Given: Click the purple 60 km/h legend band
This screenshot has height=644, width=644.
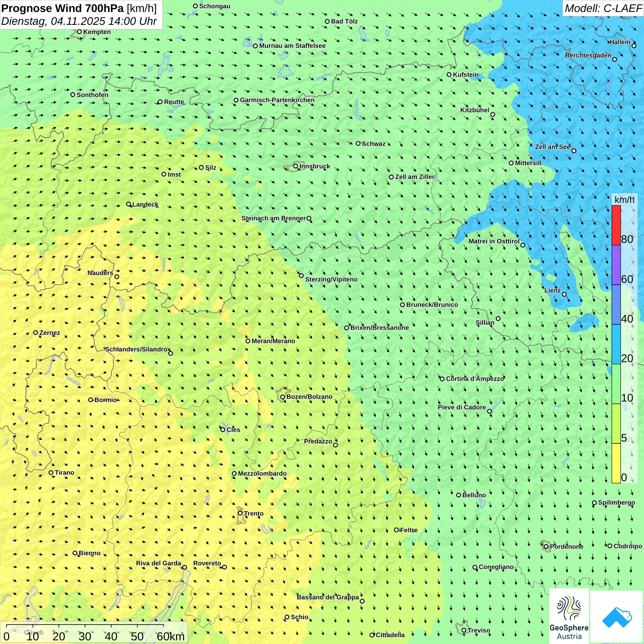Looking at the screenshot, I should coord(616,265).
